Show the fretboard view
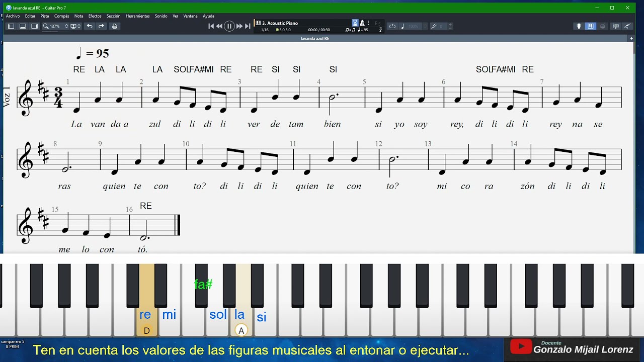644x362 pixels. tap(579, 26)
